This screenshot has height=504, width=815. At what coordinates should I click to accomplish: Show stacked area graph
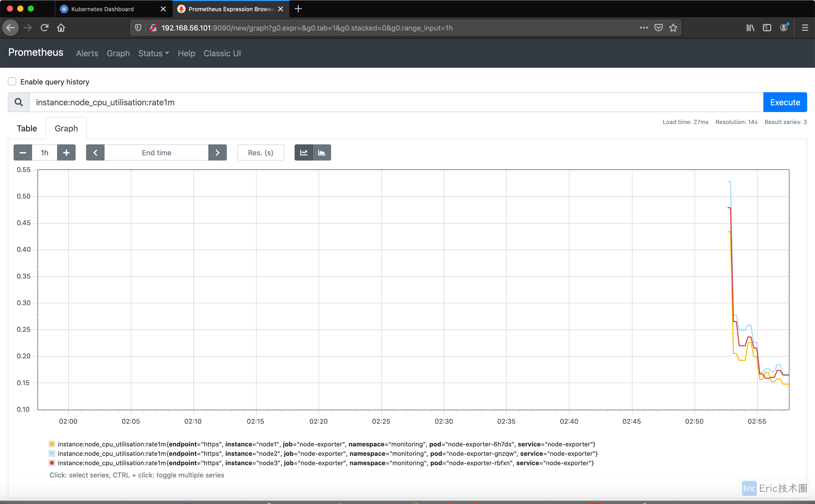click(322, 153)
